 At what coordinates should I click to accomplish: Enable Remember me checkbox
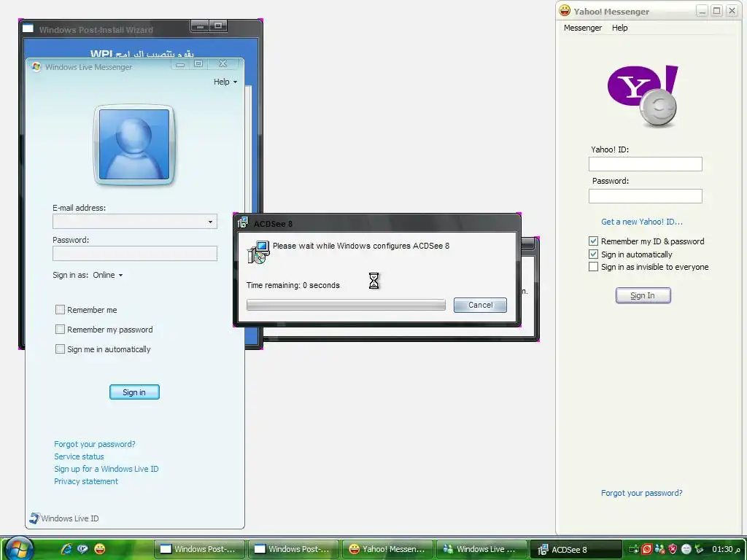pyautogui.click(x=60, y=309)
